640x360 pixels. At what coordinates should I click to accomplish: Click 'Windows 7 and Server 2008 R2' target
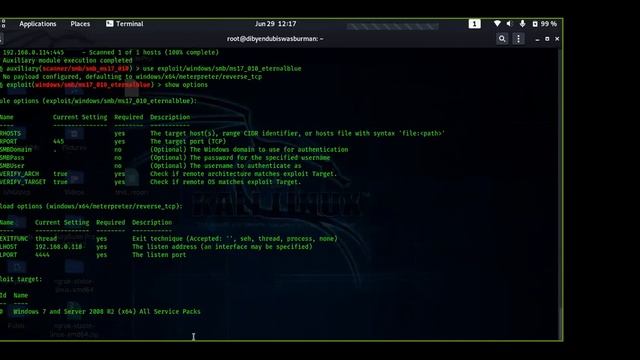pos(107,312)
